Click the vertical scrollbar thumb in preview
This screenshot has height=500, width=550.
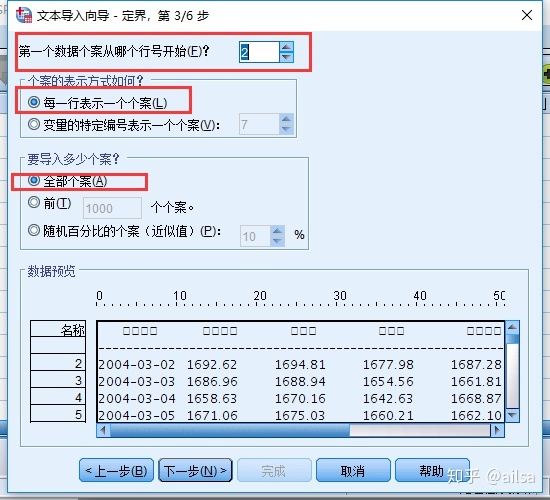512,339
